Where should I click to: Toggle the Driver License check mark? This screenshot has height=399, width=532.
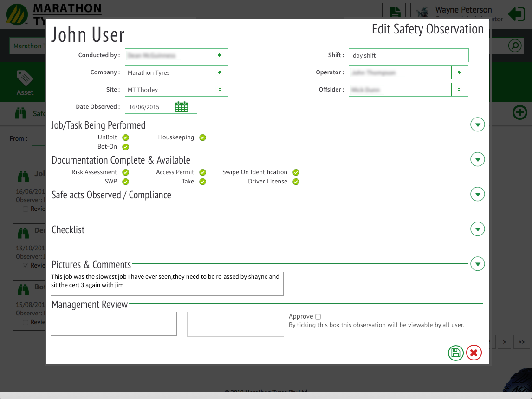pyautogui.click(x=296, y=182)
